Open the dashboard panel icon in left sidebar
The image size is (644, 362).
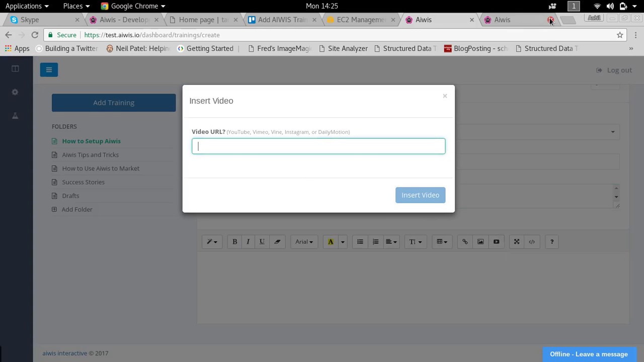click(x=15, y=68)
